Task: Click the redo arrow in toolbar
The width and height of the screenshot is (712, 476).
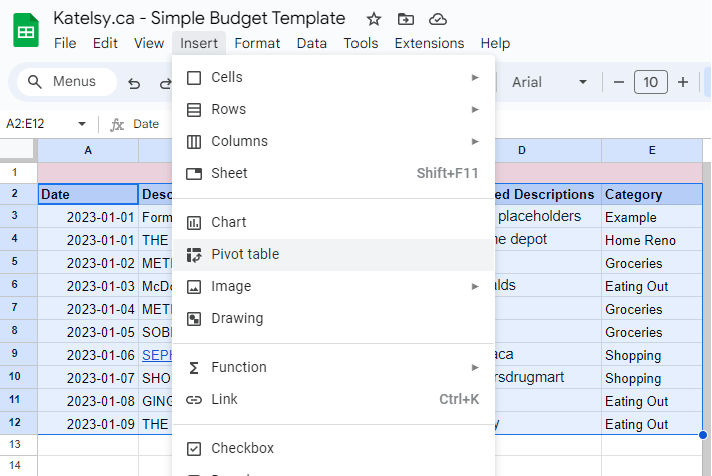Action: [163, 82]
